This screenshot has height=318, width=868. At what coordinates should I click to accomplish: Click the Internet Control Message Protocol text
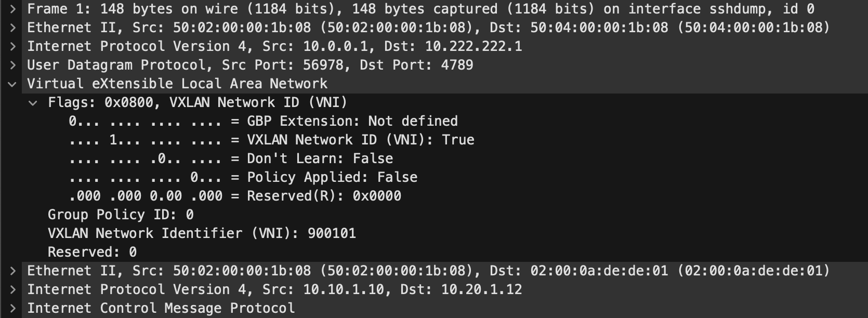click(161, 308)
